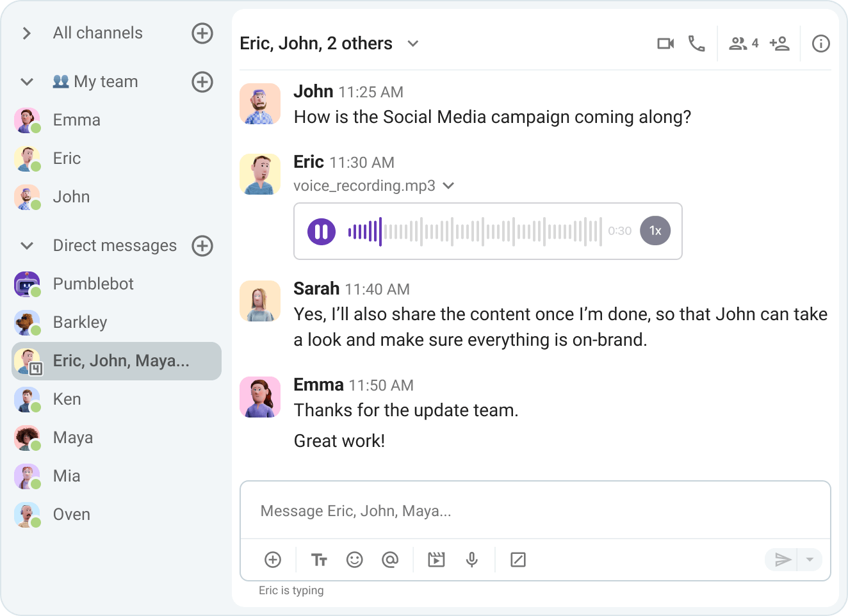Toggle playback speed from 1x

point(655,231)
